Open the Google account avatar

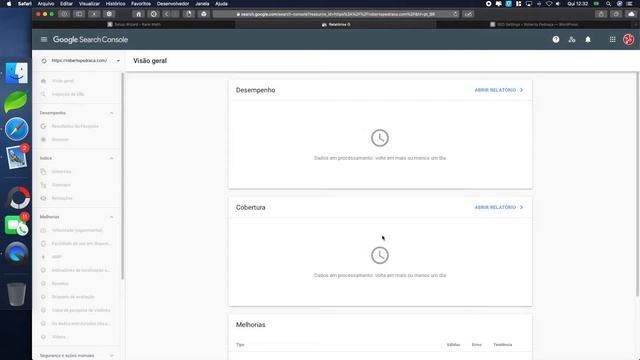629,39
